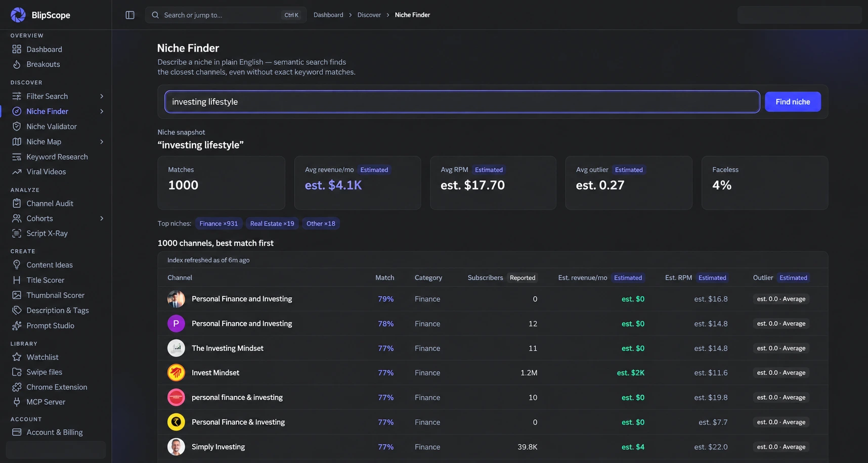Open Description & Tags icon
The image size is (868, 463).
[17, 310]
